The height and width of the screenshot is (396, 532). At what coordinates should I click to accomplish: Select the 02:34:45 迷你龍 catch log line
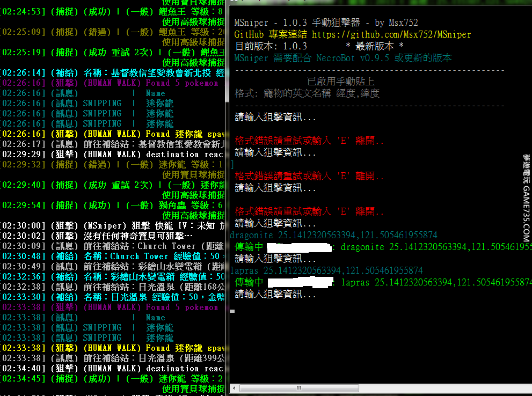tap(112, 379)
